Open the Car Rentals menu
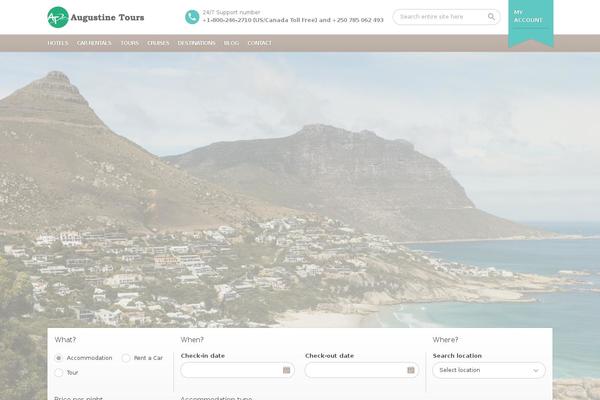Screen dimensions: 600x400 94,43
